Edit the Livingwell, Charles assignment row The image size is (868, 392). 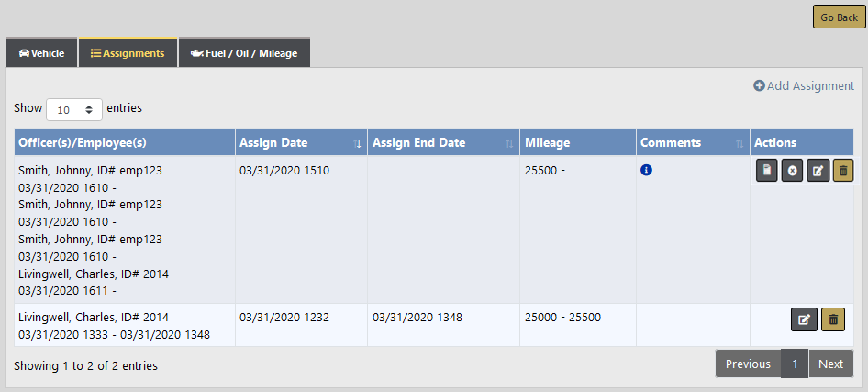[x=804, y=319]
